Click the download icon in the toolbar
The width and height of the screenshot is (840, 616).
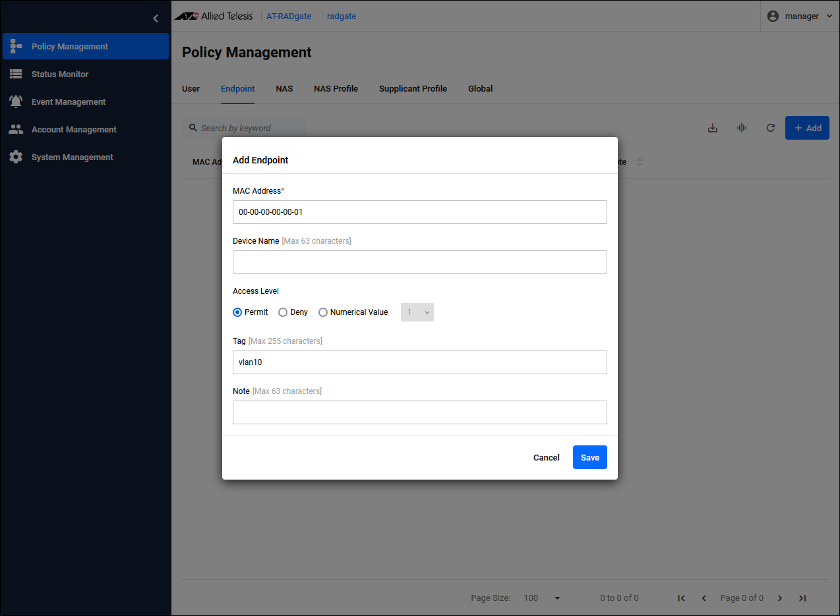click(x=712, y=128)
